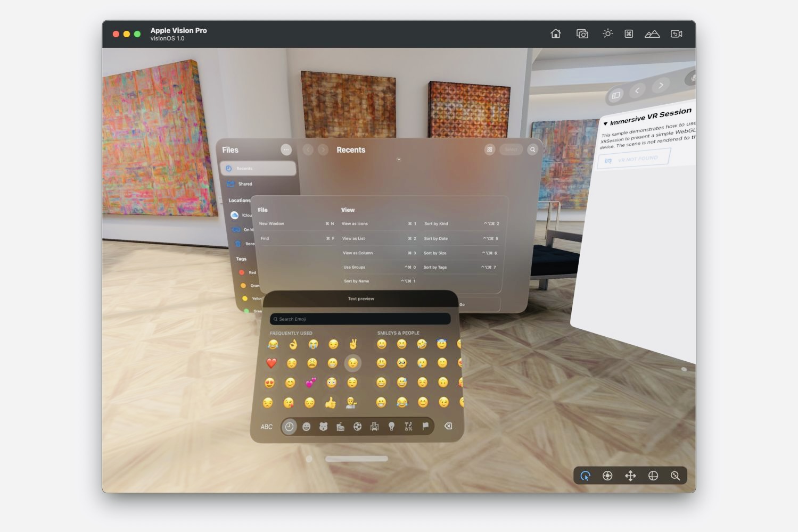Viewport: 798px width, 532px height.
Task: Open the Files more options ellipsis button
Action: (286, 149)
